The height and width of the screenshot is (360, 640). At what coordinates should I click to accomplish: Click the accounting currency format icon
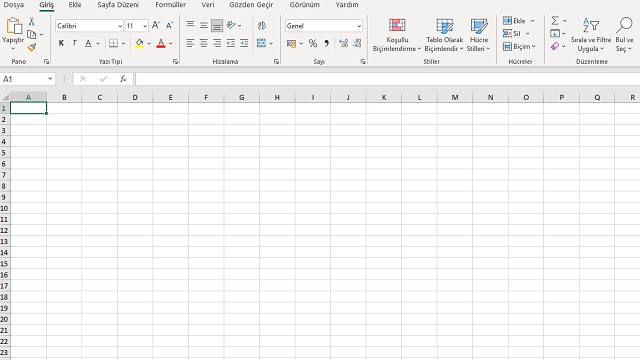[x=291, y=43]
